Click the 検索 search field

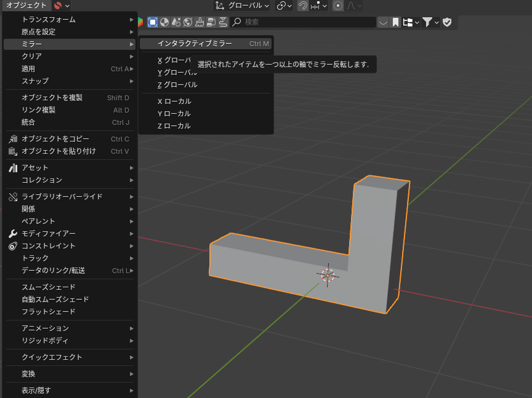[x=302, y=22]
